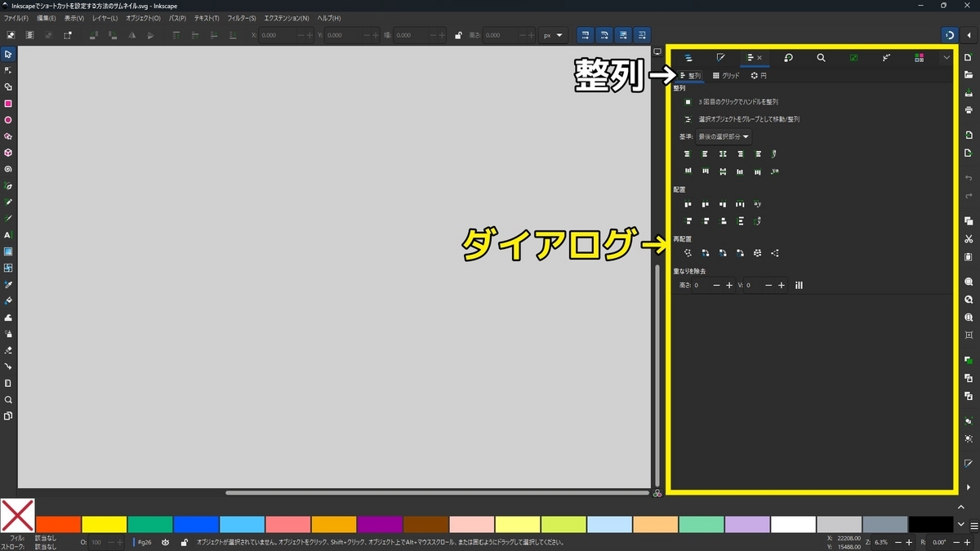The image size is (980, 551).
Task: Pick the yellow palette swatch
Action: click(x=105, y=524)
